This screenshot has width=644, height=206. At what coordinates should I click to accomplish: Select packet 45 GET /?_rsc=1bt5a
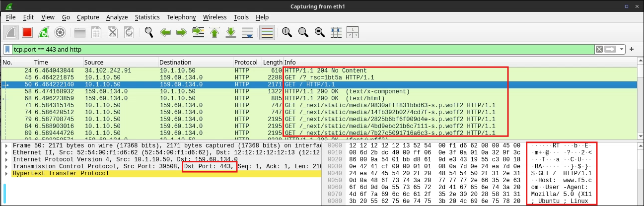click(320, 77)
